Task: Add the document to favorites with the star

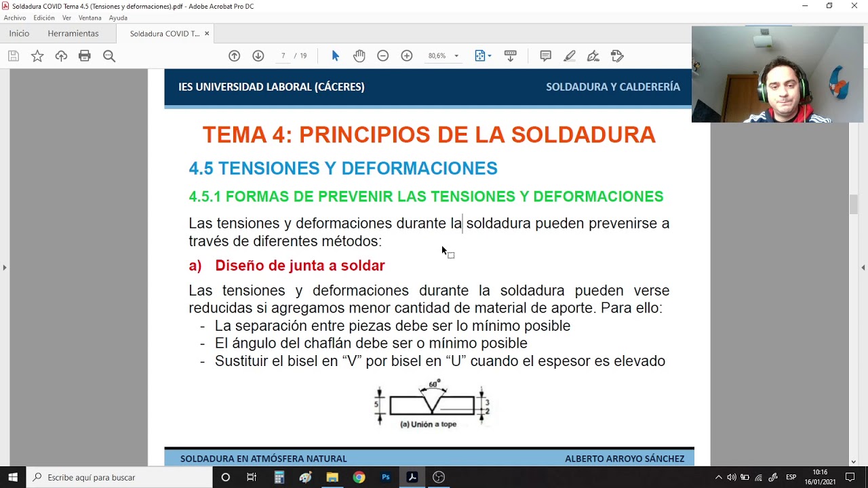Action: click(x=37, y=56)
